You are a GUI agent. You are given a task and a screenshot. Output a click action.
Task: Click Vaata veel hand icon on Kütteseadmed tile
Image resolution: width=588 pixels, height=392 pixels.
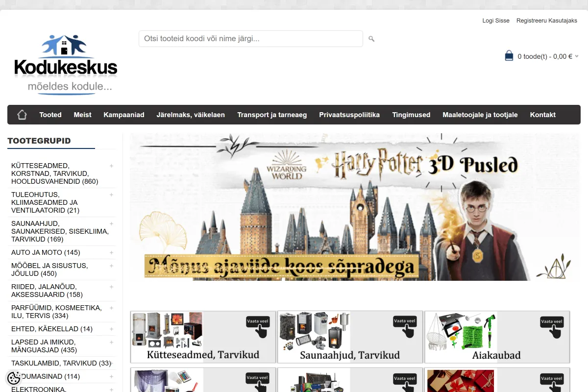(x=258, y=327)
